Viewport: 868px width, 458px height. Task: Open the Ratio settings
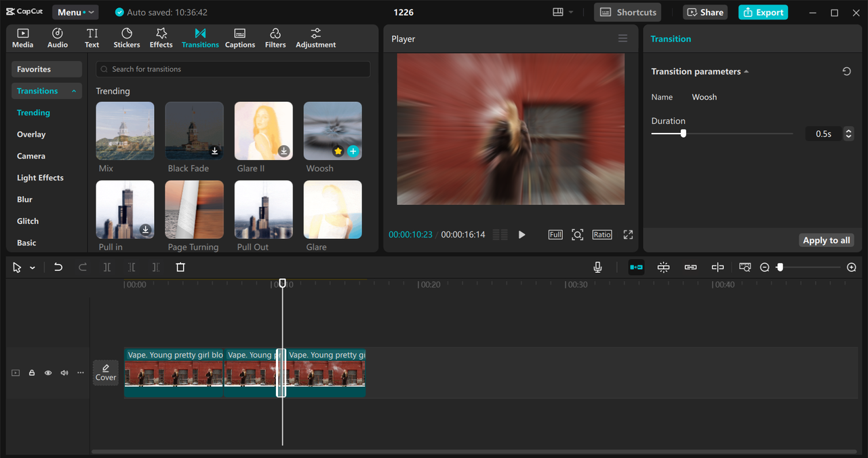[602, 235]
